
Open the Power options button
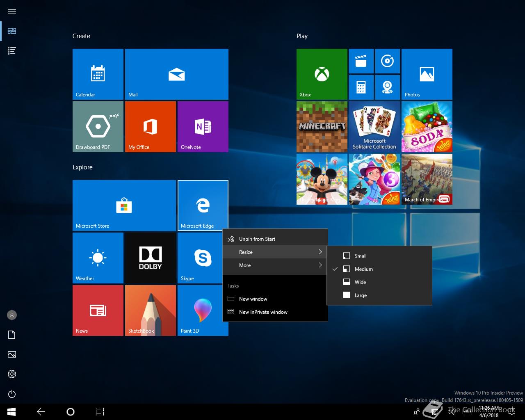coord(12,394)
